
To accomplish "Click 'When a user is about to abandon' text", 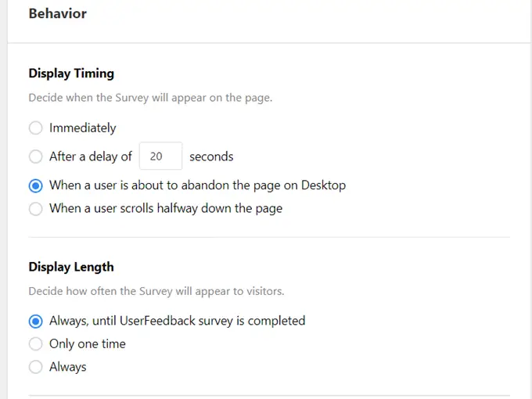I will tap(197, 185).
